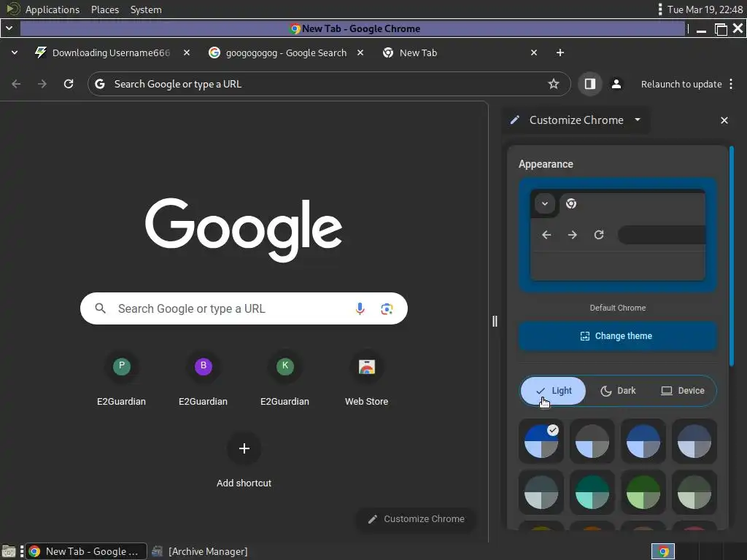Image resolution: width=747 pixels, height=560 pixels.
Task: Switch to googogogog - Google Search tab
Action: tap(286, 52)
